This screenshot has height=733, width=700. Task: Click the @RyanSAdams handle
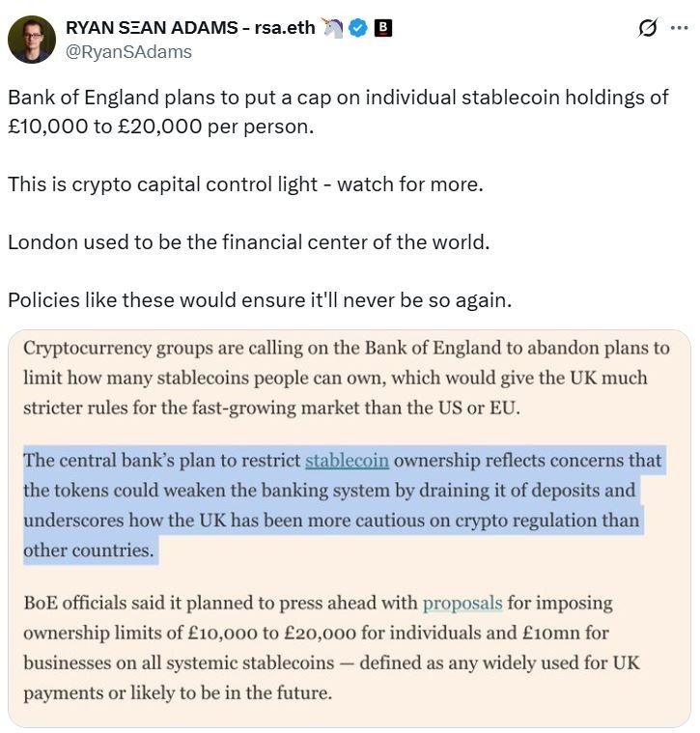128,52
